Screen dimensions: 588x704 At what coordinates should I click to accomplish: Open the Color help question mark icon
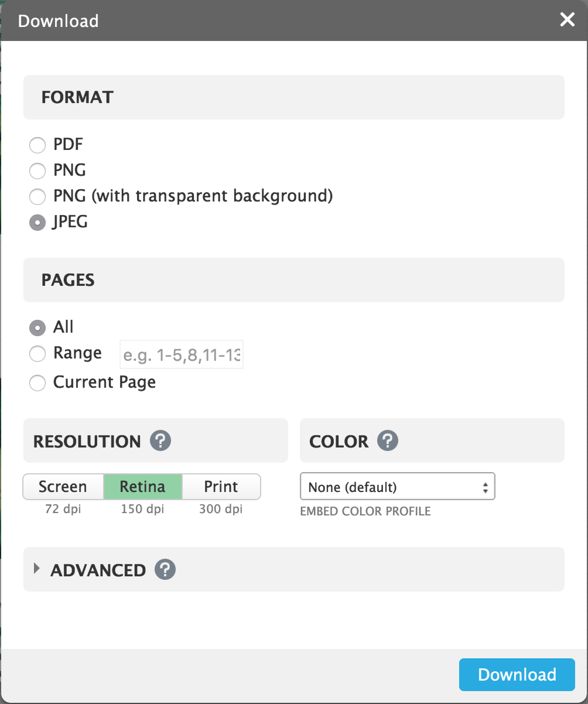(x=388, y=440)
